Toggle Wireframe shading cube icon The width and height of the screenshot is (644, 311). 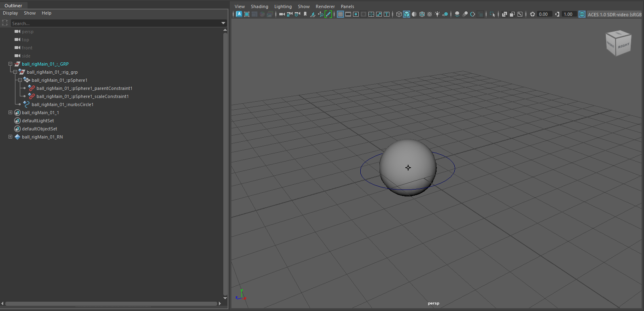pos(399,14)
